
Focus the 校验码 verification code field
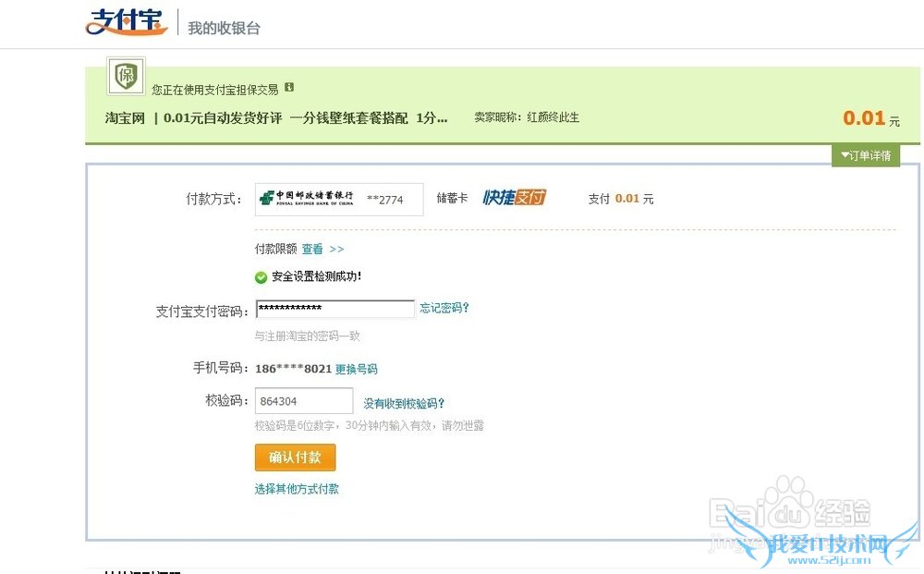coord(304,401)
